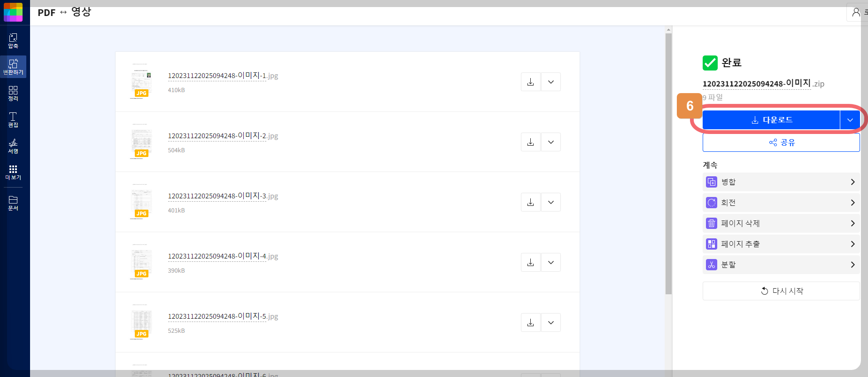The image size is (868, 377).
Task: Open the 편집 edit tool icon
Action: (x=13, y=119)
